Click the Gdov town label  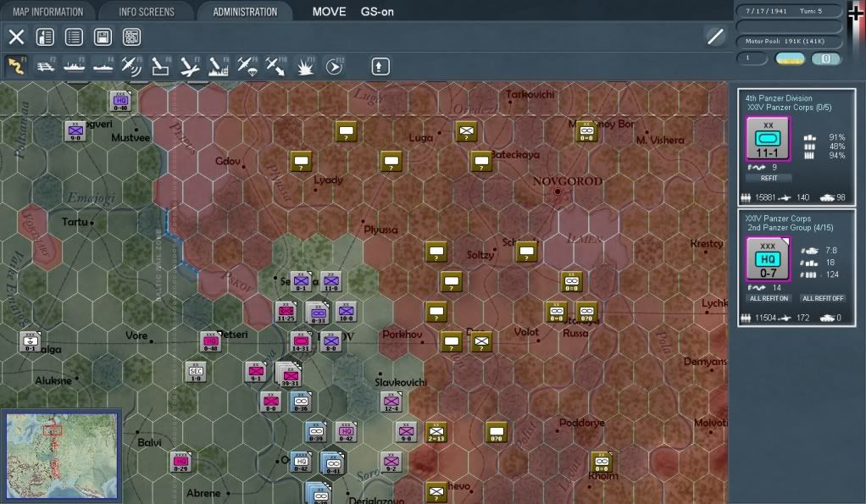228,161
